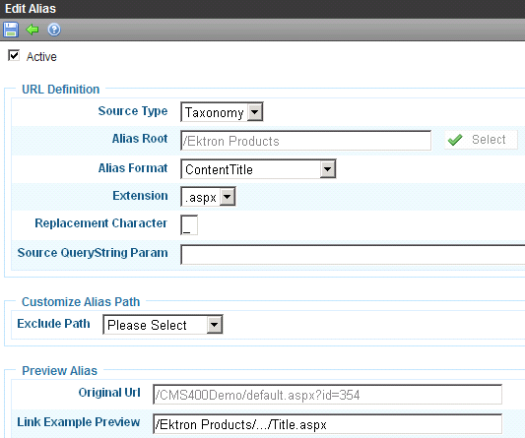Open the Source Type Taxonomy dropdown

click(x=222, y=112)
